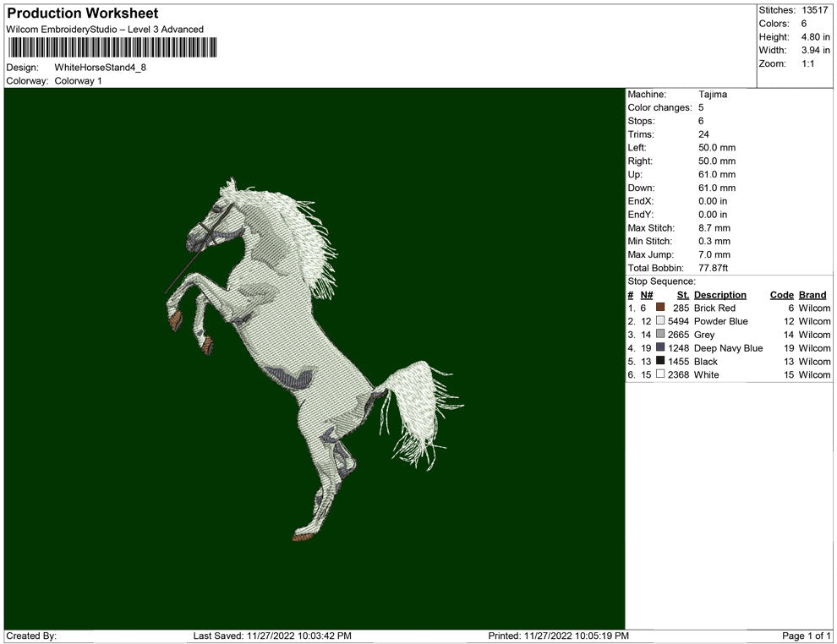Select the Code column header
The image size is (837, 644).
(781, 295)
